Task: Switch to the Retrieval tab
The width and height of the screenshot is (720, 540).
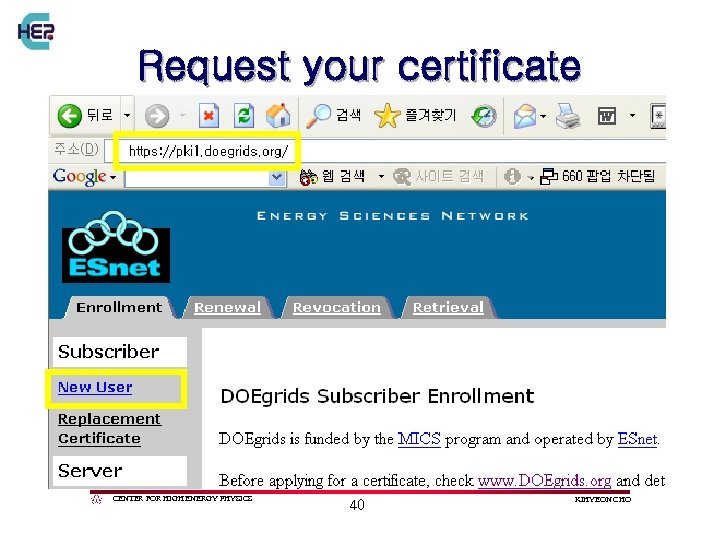Action: point(448,307)
